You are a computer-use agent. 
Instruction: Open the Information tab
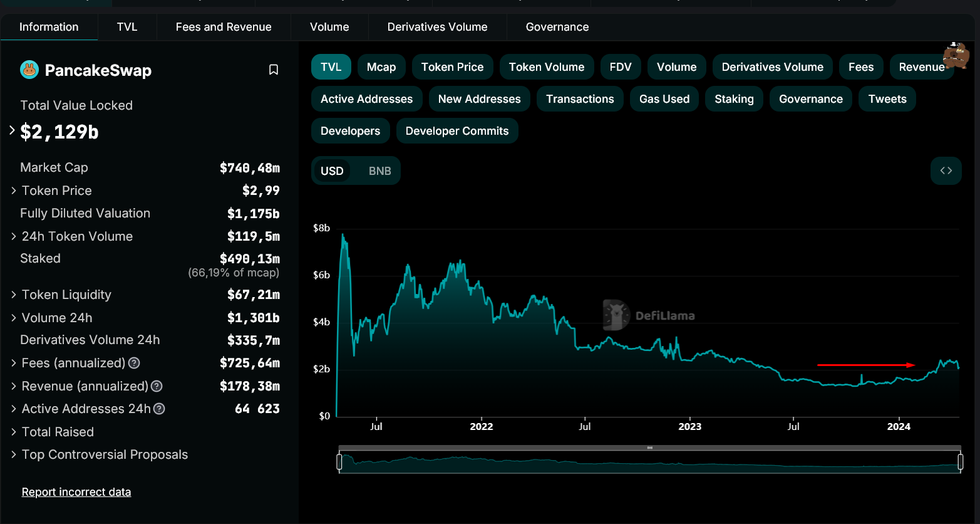pos(49,27)
